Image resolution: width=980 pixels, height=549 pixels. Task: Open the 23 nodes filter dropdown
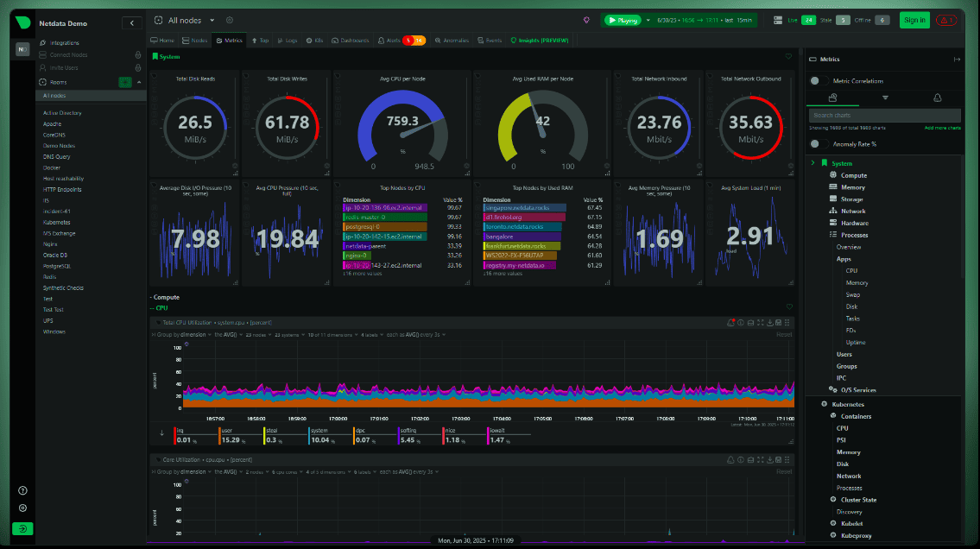(x=258, y=335)
